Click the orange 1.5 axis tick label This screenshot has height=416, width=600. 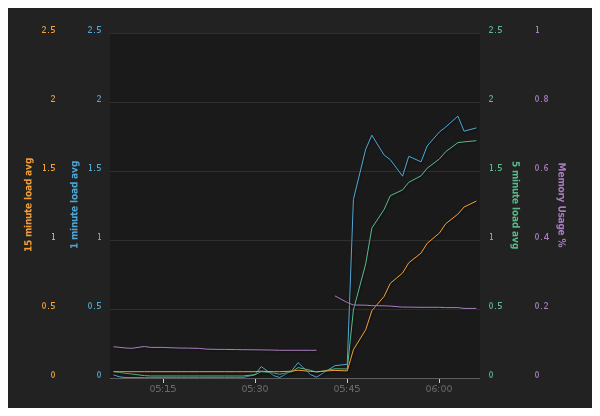pyautogui.click(x=49, y=168)
